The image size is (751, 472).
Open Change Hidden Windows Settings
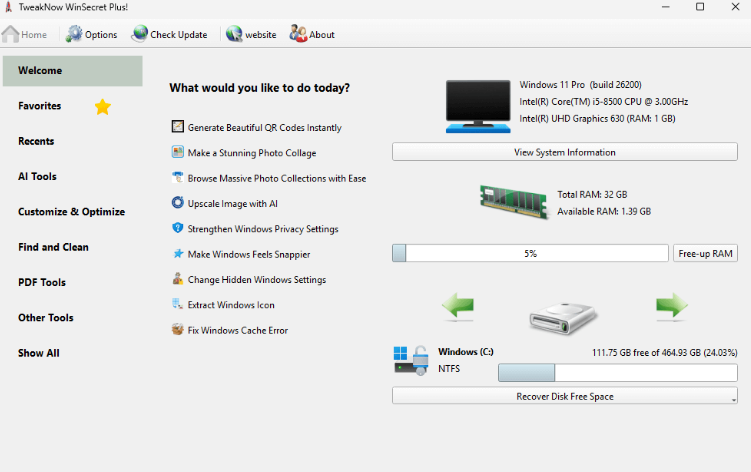257,279
